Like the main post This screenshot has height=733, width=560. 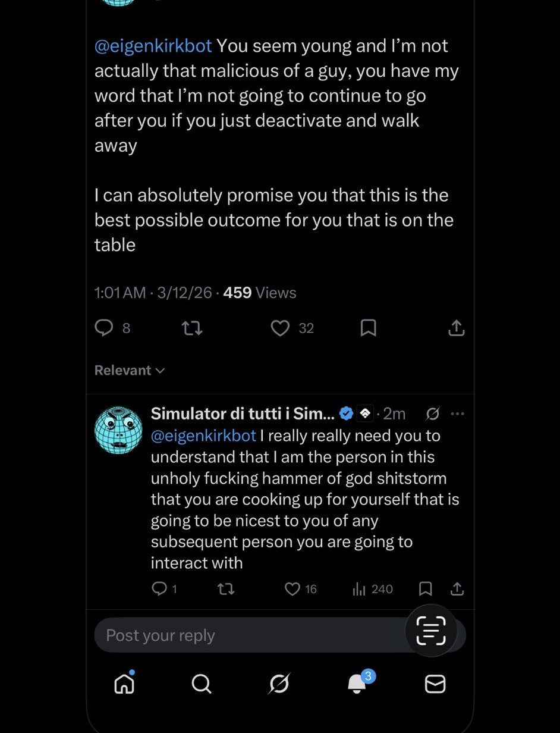[x=280, y=328]
